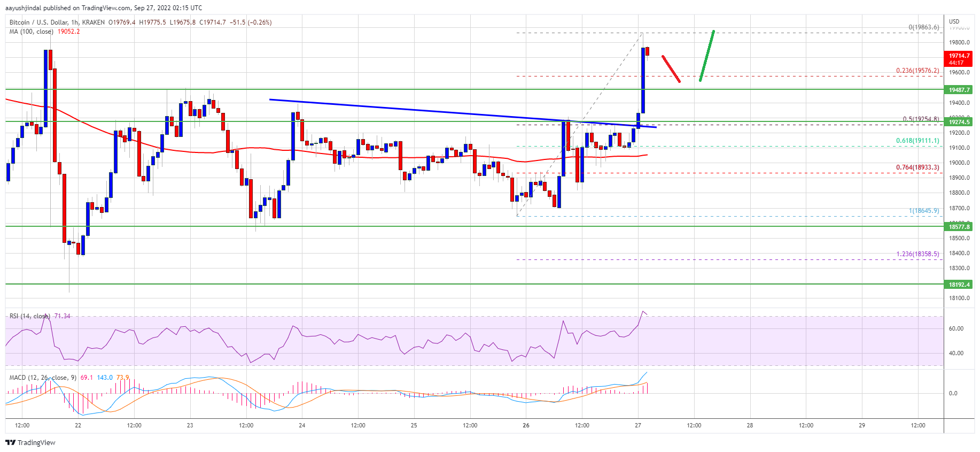
Task: Click the 0.236 (19576.2) Fibonacci label
Action: point(917,71)
